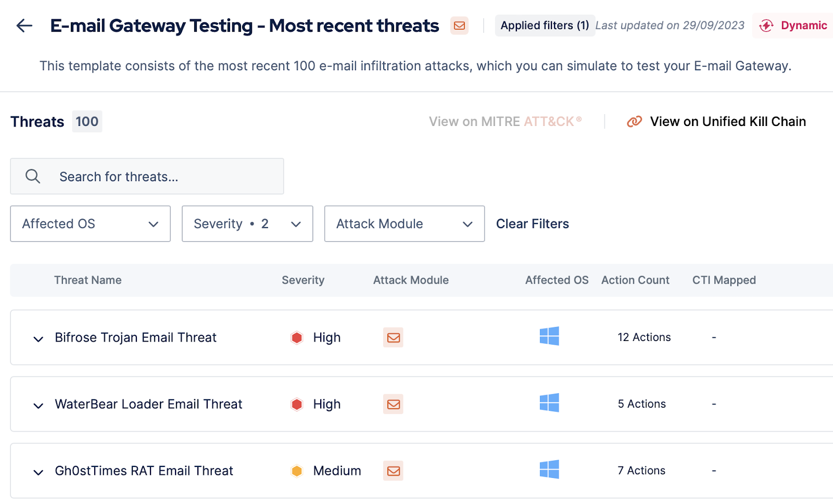Click Gh0stTimes Medium severity hexagon icon
The width and height of the screenshot is (833, 504).
pyautogui.click(x=297, y=471)
